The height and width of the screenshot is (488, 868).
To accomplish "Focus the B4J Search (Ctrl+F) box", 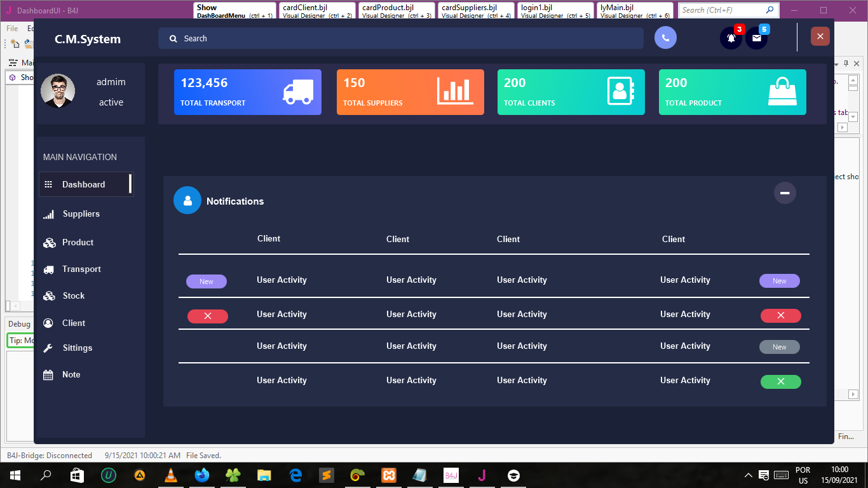I will [728, 10].
